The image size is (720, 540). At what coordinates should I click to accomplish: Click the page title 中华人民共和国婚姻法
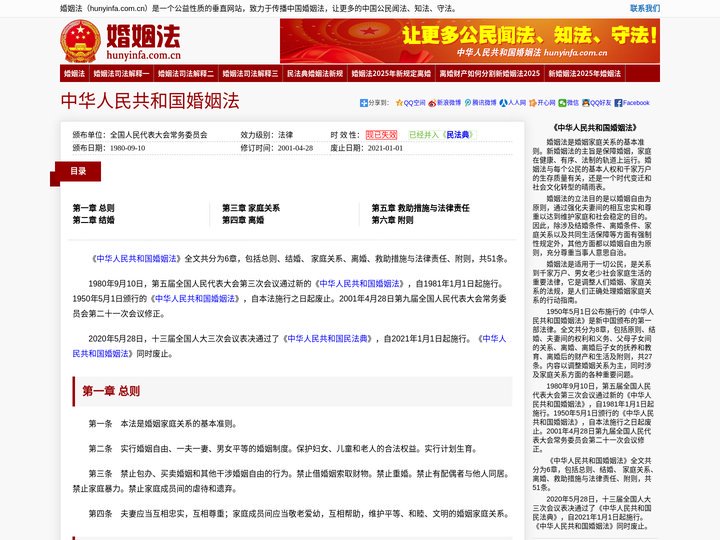click(x=150, y=101)
